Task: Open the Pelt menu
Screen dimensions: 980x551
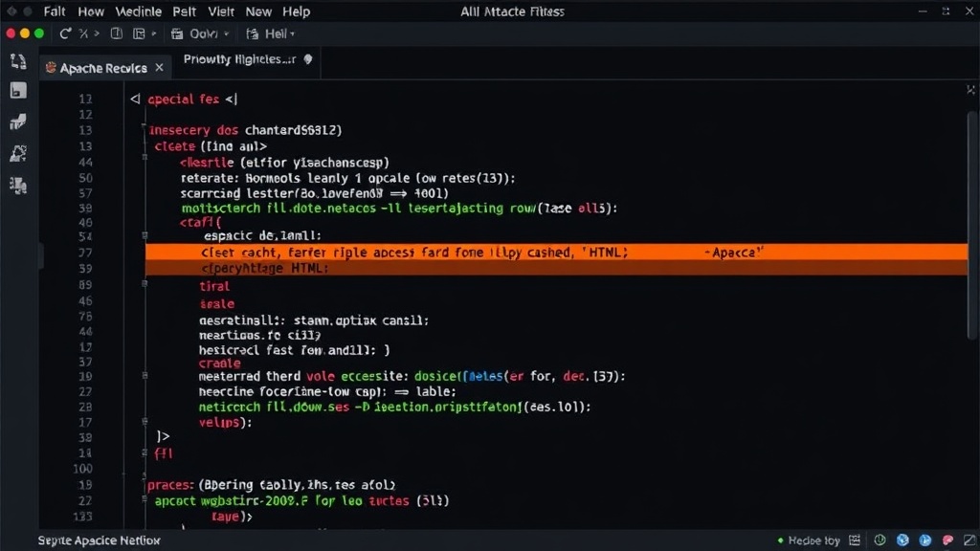Action: (x=185, y=11)
